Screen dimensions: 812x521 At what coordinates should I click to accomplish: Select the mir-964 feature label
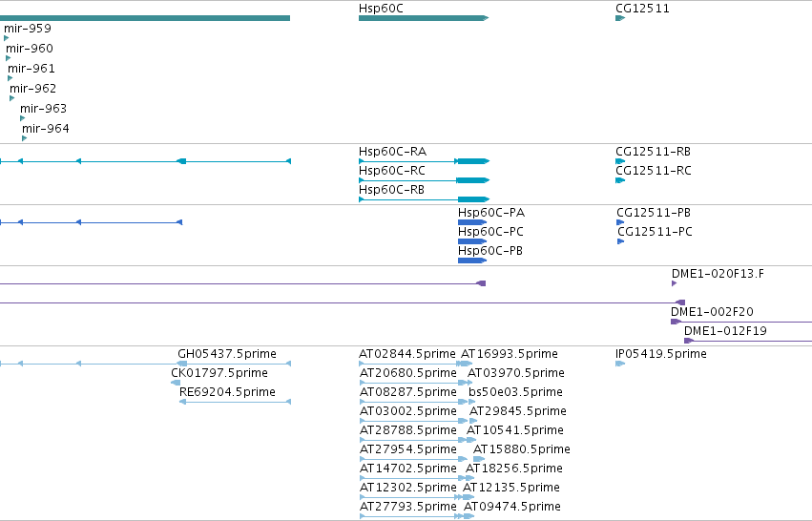tap(46, 129)
